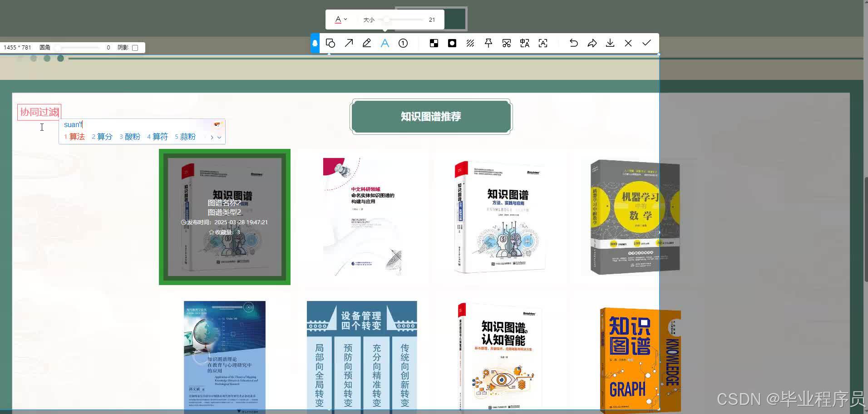Select the pencil freehand tool
868x414 pixels.
(x=367, y=43)
